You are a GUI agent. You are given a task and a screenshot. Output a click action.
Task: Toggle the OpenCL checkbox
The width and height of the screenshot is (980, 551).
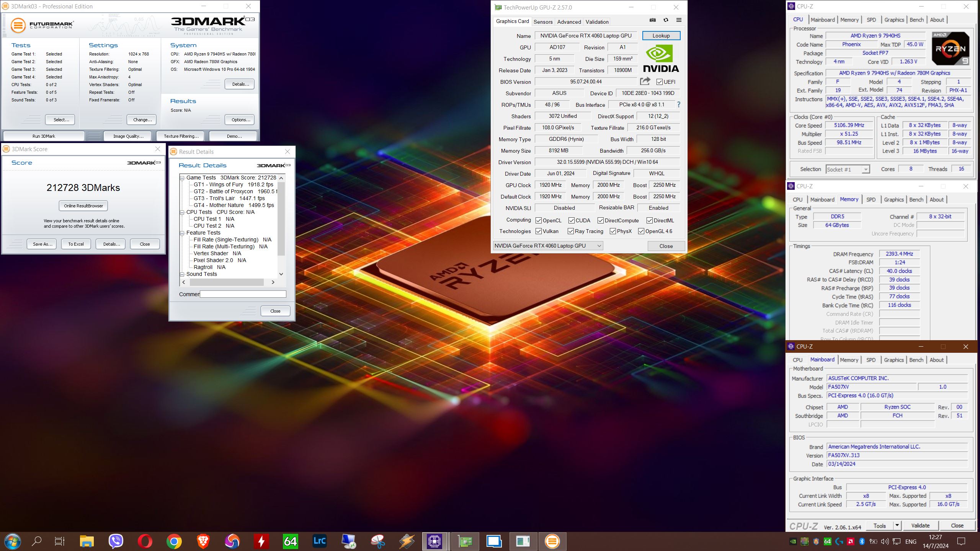pyautogui.click(x=539, y=220)
